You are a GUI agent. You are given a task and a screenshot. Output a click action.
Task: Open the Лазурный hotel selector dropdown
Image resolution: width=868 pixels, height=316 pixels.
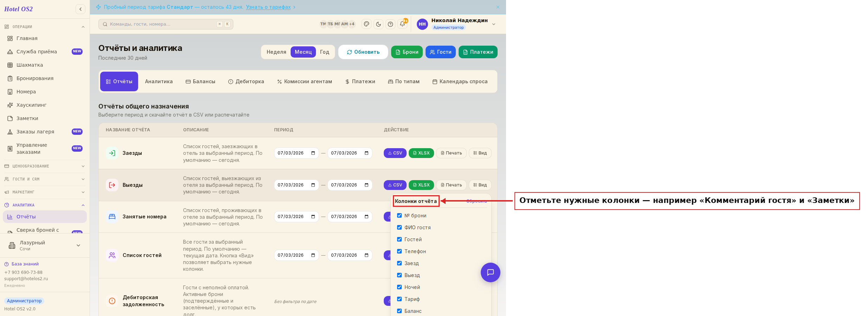tap(45, 245)
